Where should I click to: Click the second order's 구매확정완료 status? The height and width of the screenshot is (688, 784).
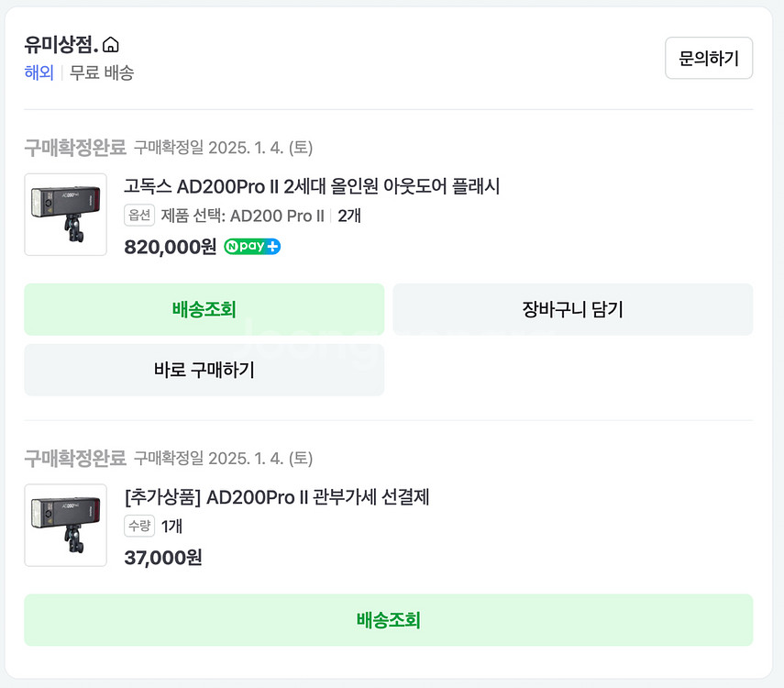coord(74,458)
